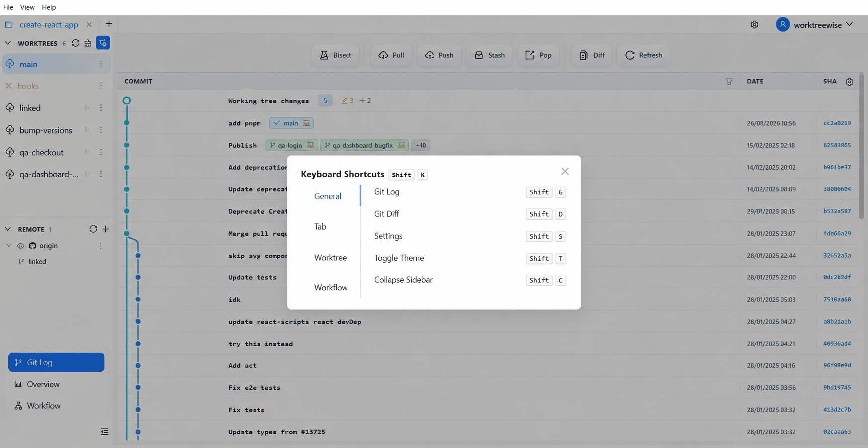Click the Refresh toolbar button
This screenshot has width=868, height=448.
[x=644, y=55]
